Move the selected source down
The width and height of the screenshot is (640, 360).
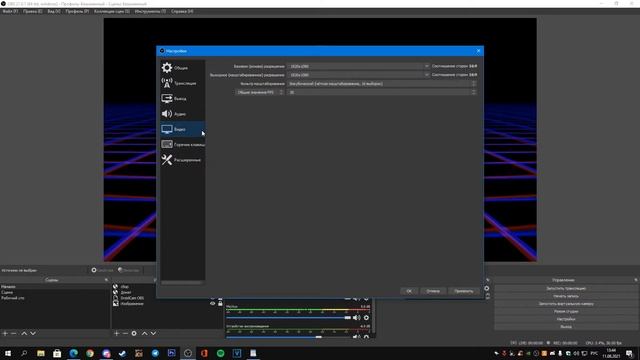pyautogui.click(x=153, y=333)
